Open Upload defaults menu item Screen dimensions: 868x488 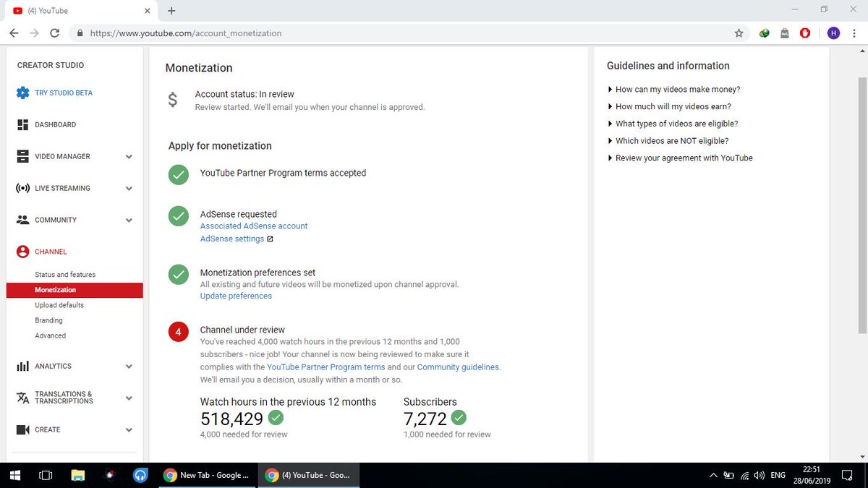coord(59,305)
